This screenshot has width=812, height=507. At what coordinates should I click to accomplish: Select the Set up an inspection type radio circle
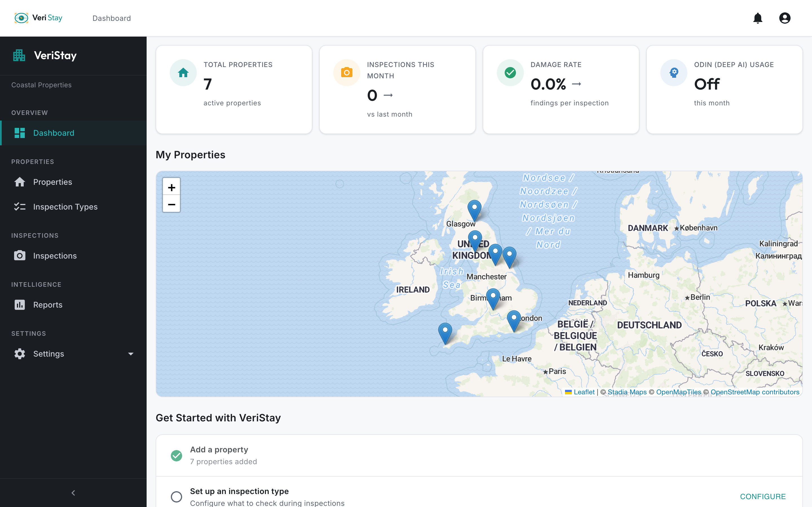click(177, 497)
